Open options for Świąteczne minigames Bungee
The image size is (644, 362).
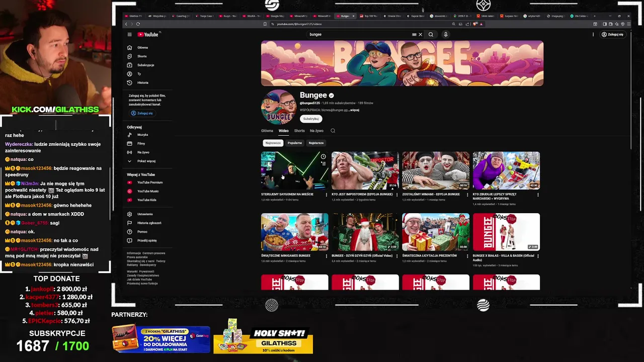point(326,255)
